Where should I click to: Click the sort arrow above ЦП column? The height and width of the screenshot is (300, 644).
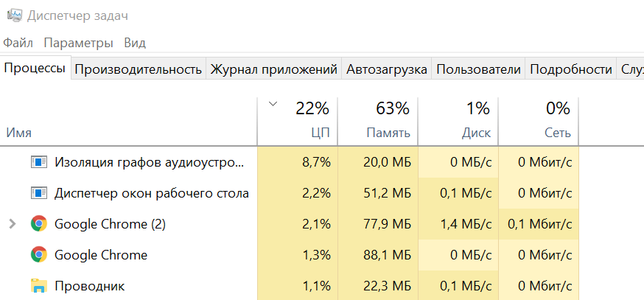pos(273,104)
